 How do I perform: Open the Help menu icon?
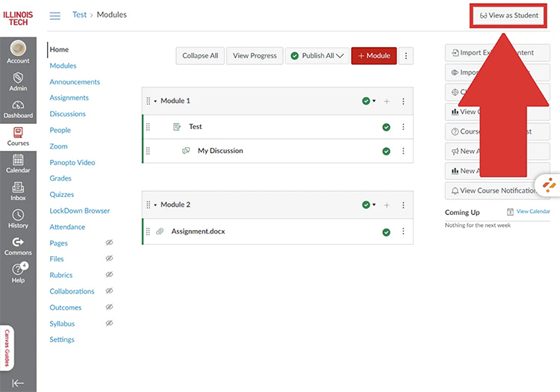click(x=18, y=273)
